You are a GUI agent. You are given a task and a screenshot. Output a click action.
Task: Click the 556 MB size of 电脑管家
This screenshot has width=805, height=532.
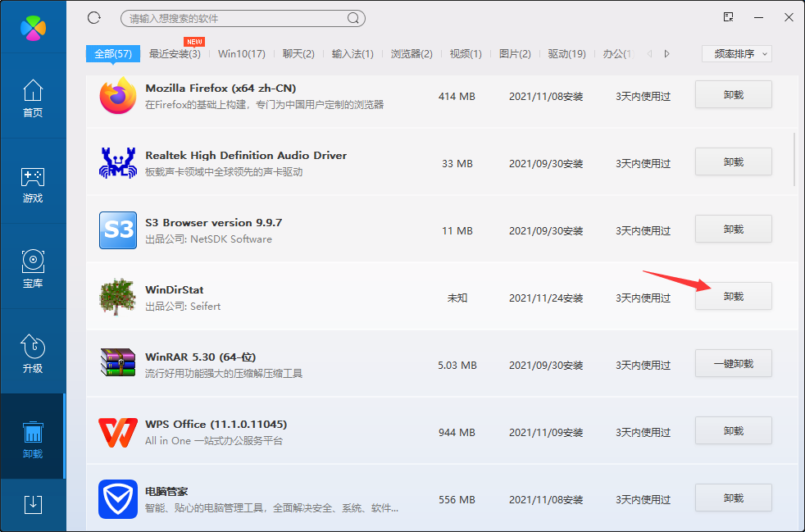pos(457,500)
